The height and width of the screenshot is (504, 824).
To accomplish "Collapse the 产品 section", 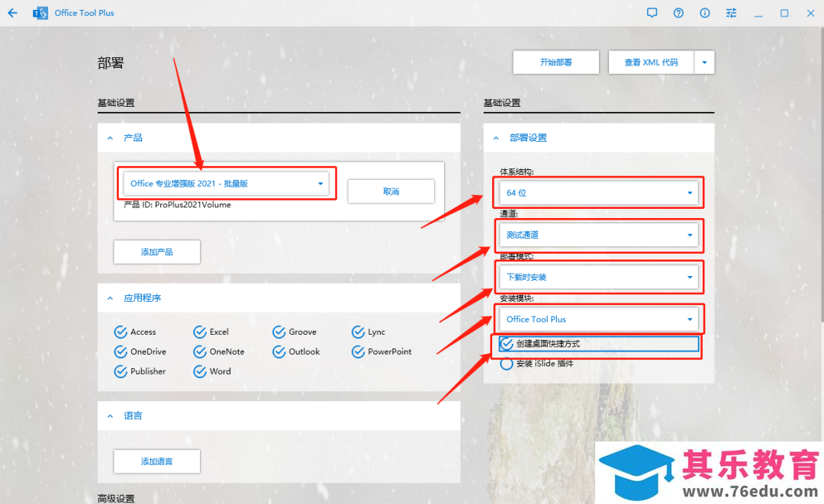I will click(110, 138).
